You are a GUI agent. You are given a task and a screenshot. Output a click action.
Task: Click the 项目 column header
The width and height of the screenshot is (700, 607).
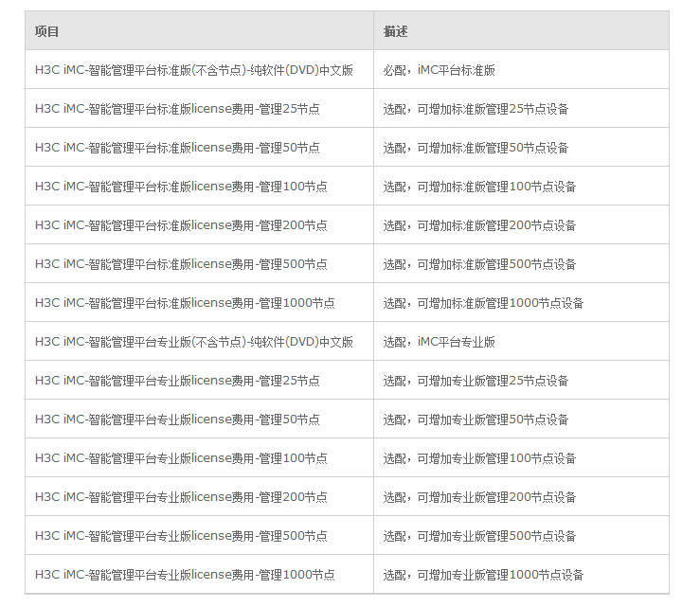tap(199, 31)
